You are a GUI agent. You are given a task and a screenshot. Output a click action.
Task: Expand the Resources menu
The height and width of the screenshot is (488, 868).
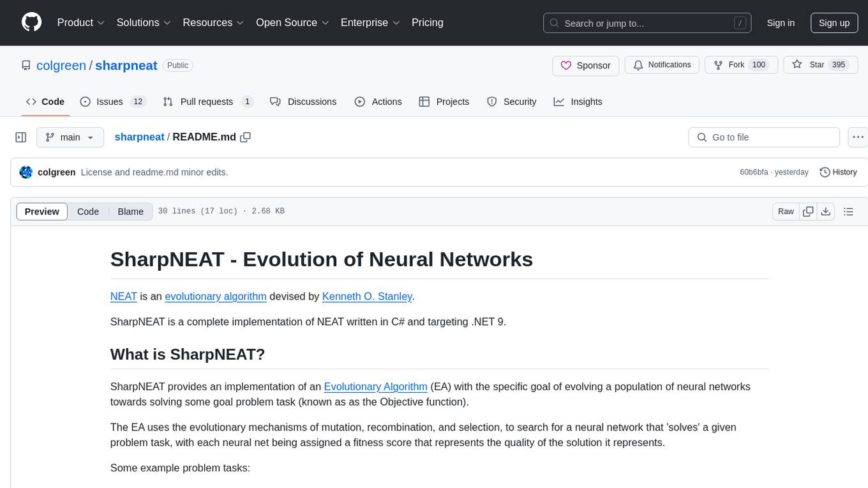(x=213, y=22)
